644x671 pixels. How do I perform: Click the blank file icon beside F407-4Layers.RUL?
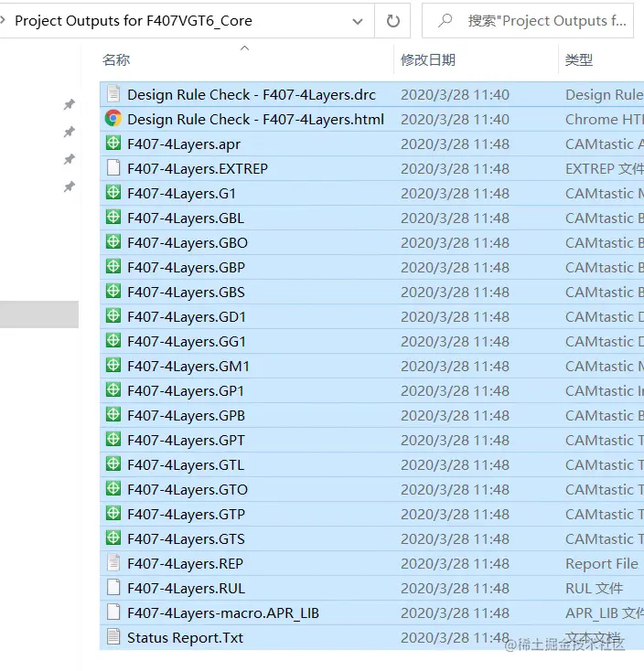113,587
